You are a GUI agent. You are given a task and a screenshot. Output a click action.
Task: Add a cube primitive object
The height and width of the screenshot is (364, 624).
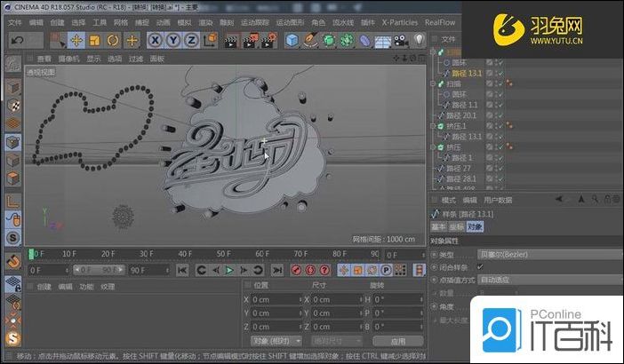[292, 40]
